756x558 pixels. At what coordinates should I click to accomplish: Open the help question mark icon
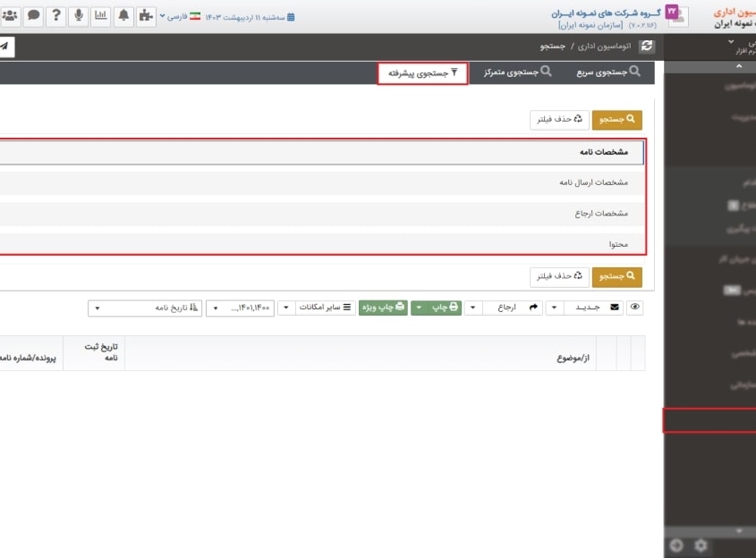click(55, 15)
